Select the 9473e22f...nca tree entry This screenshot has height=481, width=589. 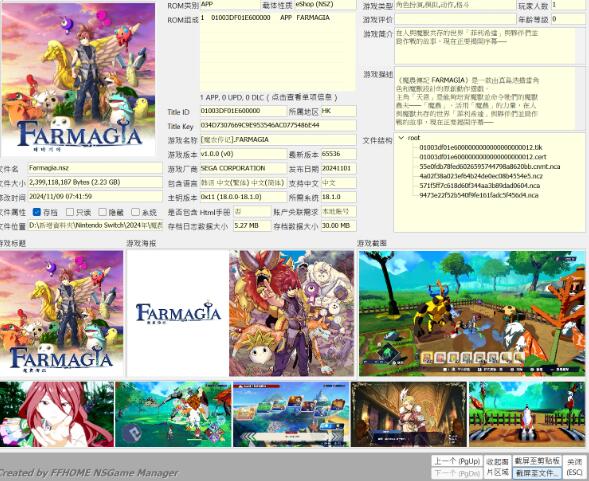coord(479,195)
